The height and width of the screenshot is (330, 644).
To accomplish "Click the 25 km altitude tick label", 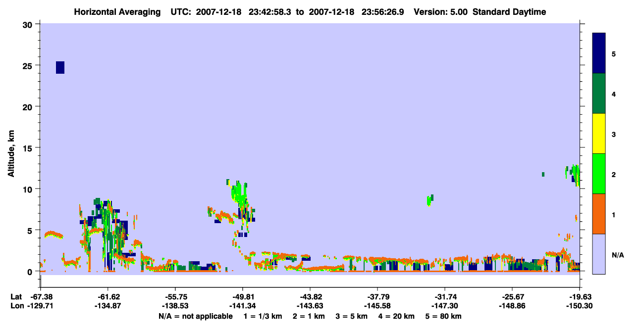I will tap(29, 66).
